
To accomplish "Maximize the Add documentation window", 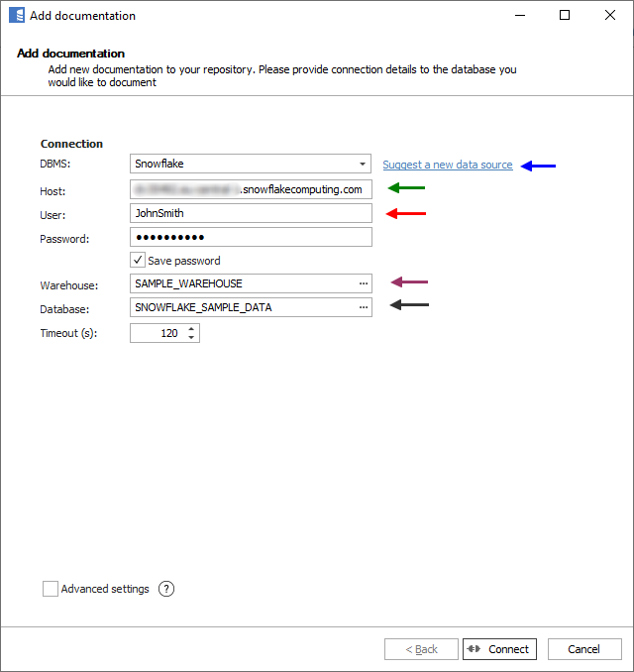I will click(565, 16).
